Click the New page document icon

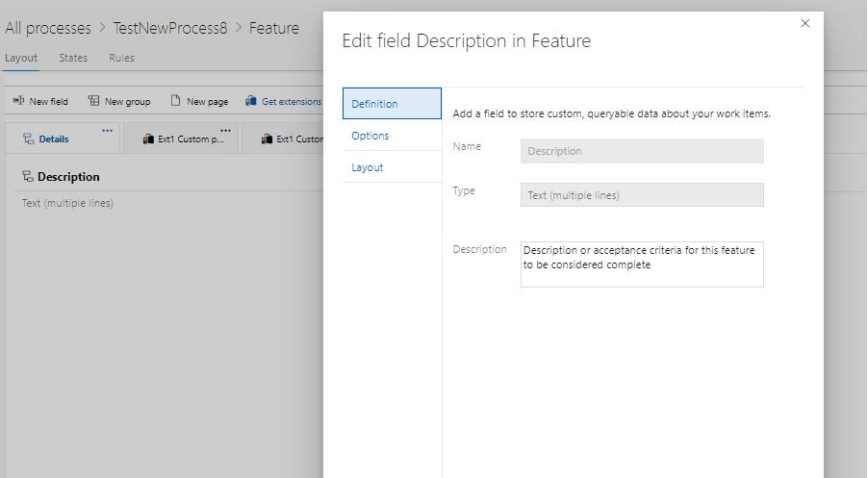[175, 101]
